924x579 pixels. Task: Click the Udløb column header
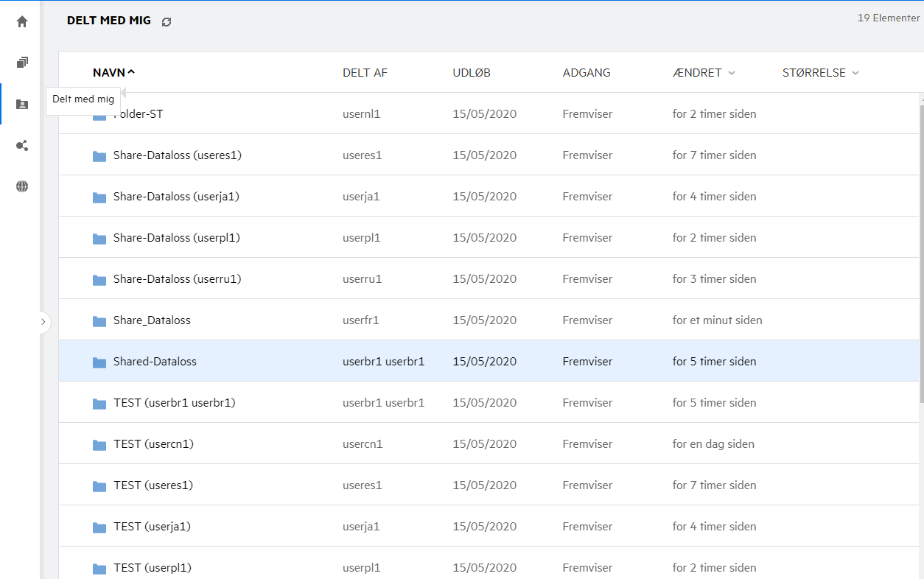(472, 73)
